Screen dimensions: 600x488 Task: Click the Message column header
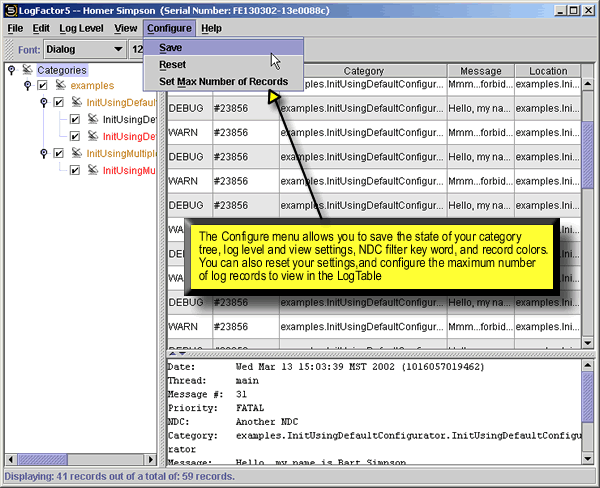click(x=481, y=72)
